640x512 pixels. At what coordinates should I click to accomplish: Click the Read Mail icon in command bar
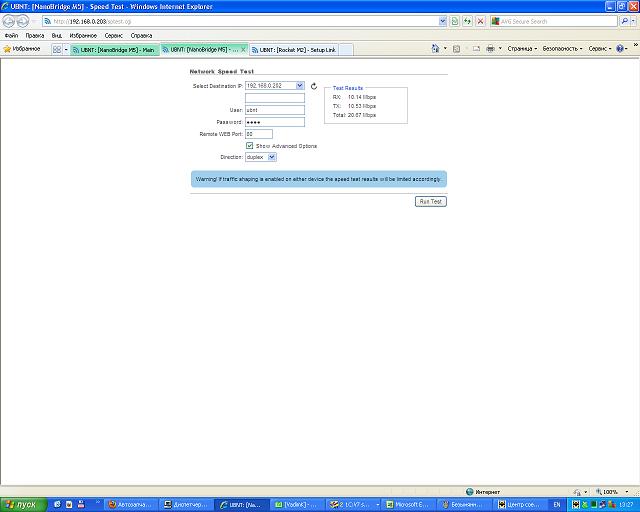coord(476,49)
